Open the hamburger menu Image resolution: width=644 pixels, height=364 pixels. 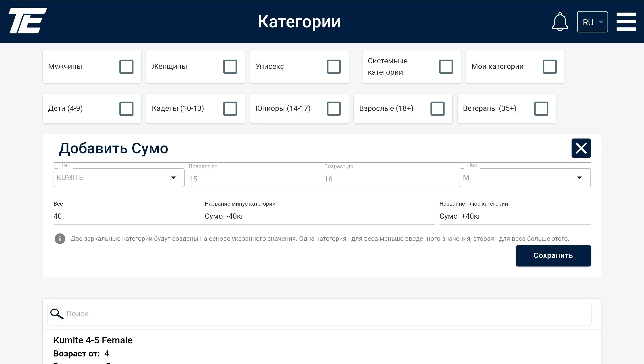(626, 22)
